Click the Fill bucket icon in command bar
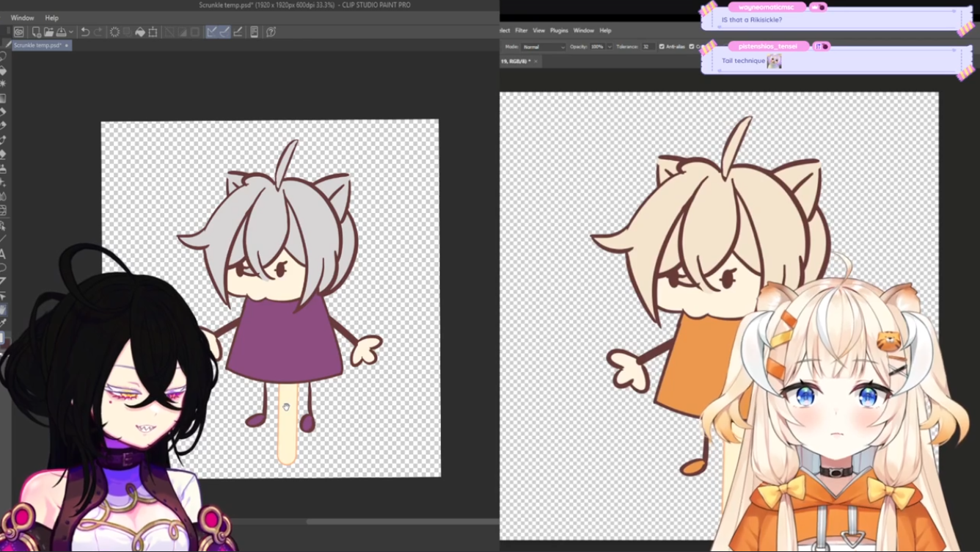This screenshot has width=980, height=552. point(139,32)
